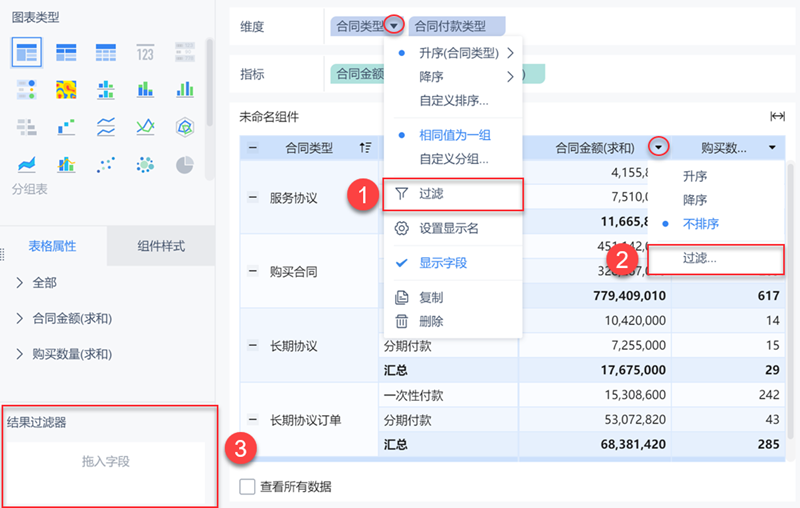Open the 购买数 column dropdown arrow
Image resolution: width=800 pixels, height=508 pixels.
[x=772, y=148]
